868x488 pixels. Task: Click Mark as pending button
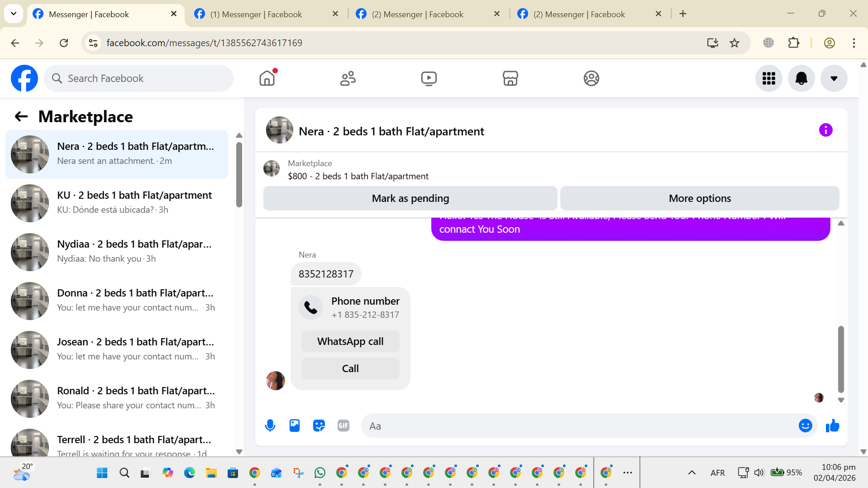[410, 198]
